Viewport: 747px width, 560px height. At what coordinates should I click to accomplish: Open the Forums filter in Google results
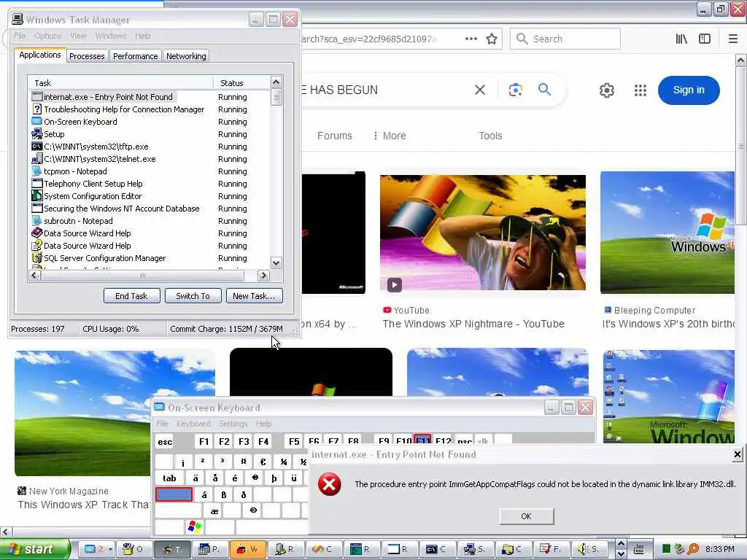click(334, 136)
